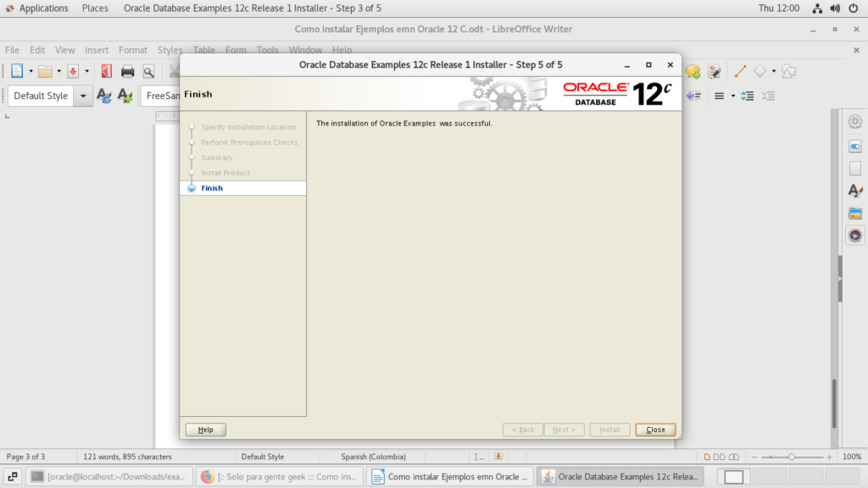This screenshot has width=868, height=488.
Task: Open the Insert menu in Writer
Action: click(97, 50)
